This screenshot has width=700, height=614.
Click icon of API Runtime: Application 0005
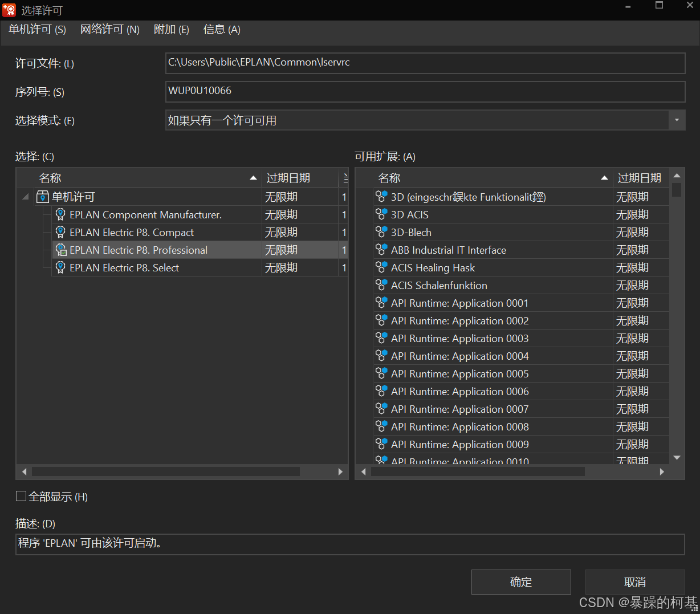point(381,373)
